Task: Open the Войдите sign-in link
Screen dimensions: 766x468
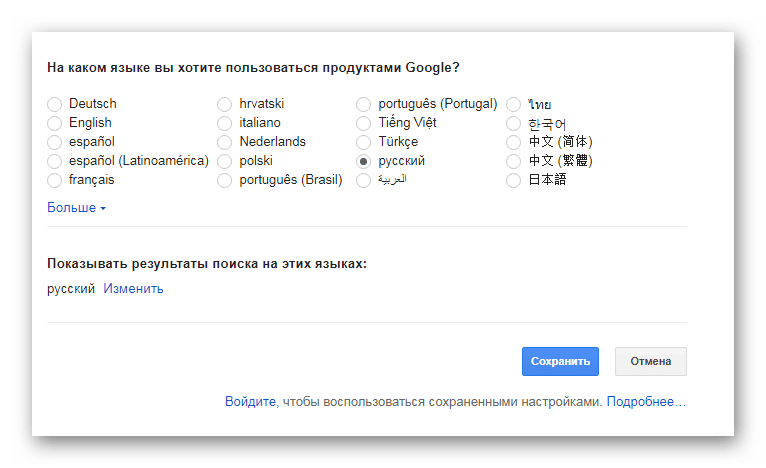Action: pyautogui.click(x=250, y=402)
